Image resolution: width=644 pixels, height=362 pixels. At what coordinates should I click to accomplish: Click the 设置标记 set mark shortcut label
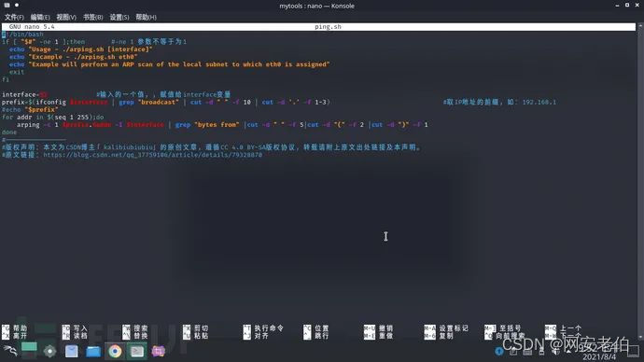[x=454, y=328]
